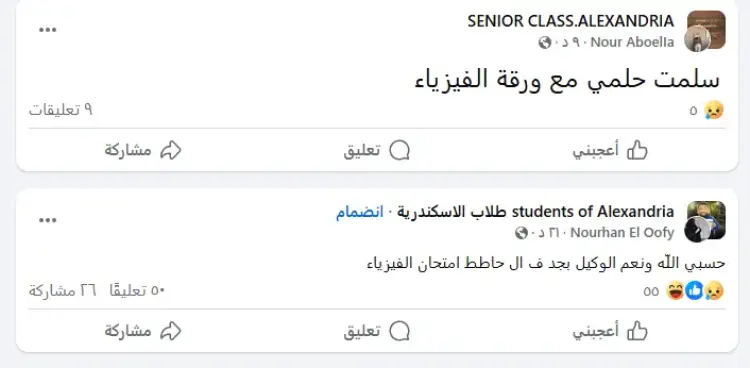Viewport: 750px width, 368px height.
Task: View the 50 comments on second post
Action: tap(137, 290)
